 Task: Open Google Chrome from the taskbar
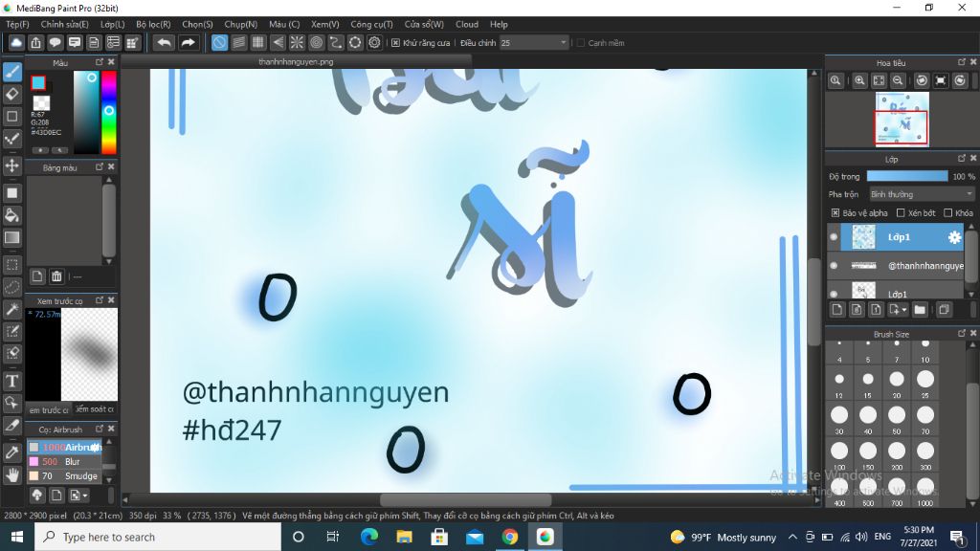pos(510,537)
